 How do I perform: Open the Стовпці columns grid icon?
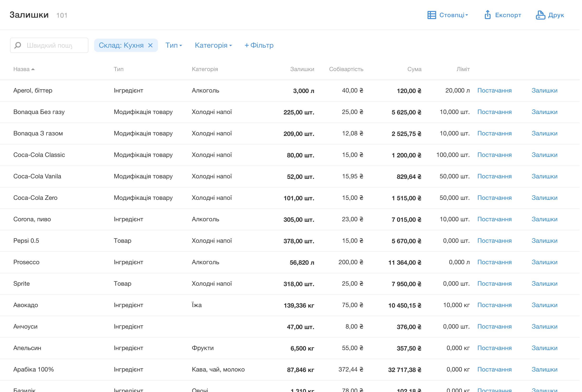431,15
